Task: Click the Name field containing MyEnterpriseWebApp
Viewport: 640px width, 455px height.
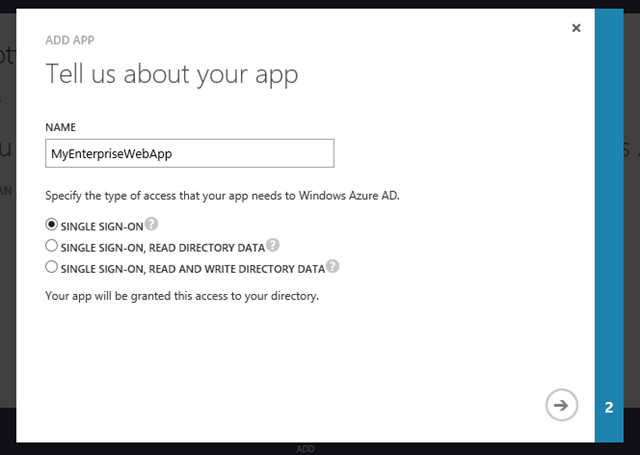Action: (190, 153)
